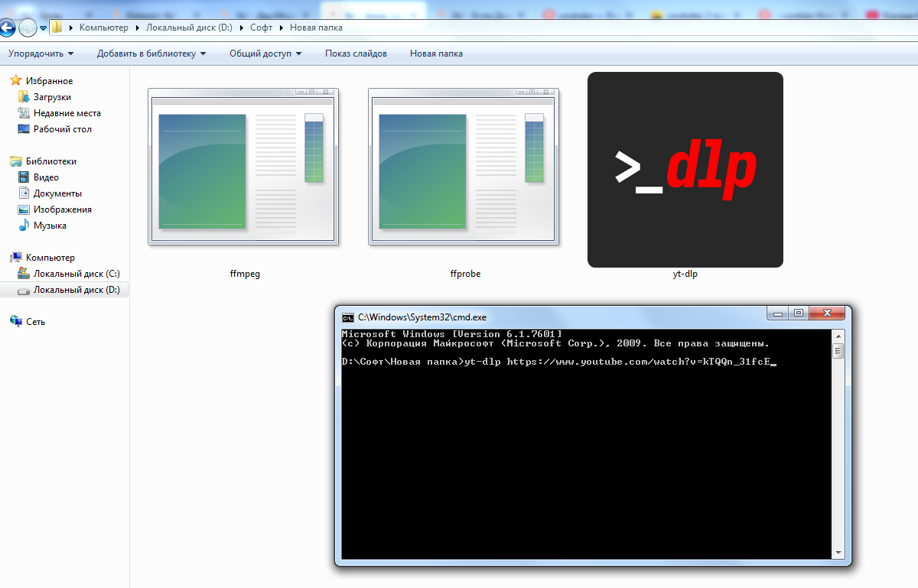Click the yt-dlp command line in cmd
This screenshot has width=918, height=588.
(558, 362)
